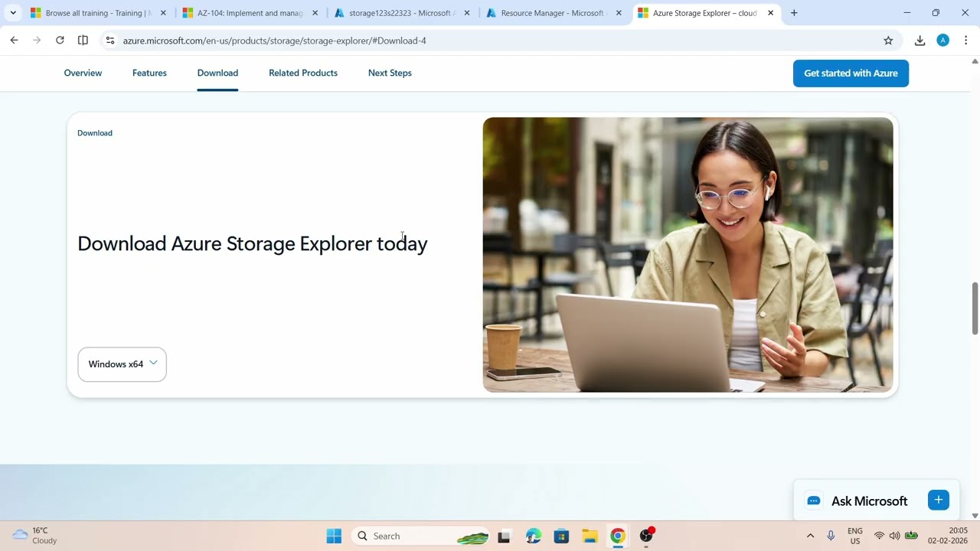Open the tab search dropdown arrow
980x551 pixels.
point(13,13)
